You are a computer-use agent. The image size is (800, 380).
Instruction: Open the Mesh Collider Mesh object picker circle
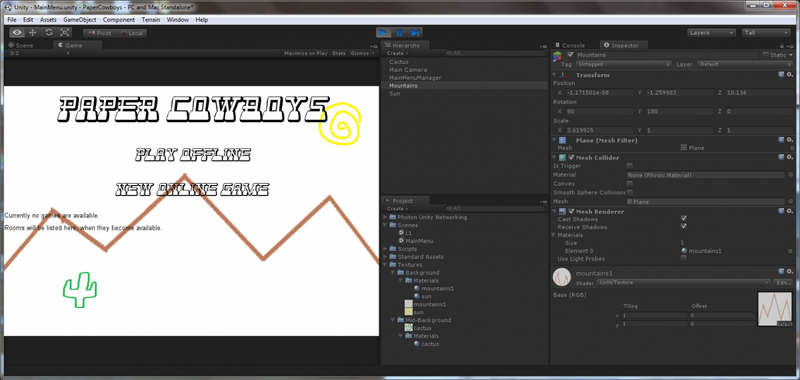(791, 201)
